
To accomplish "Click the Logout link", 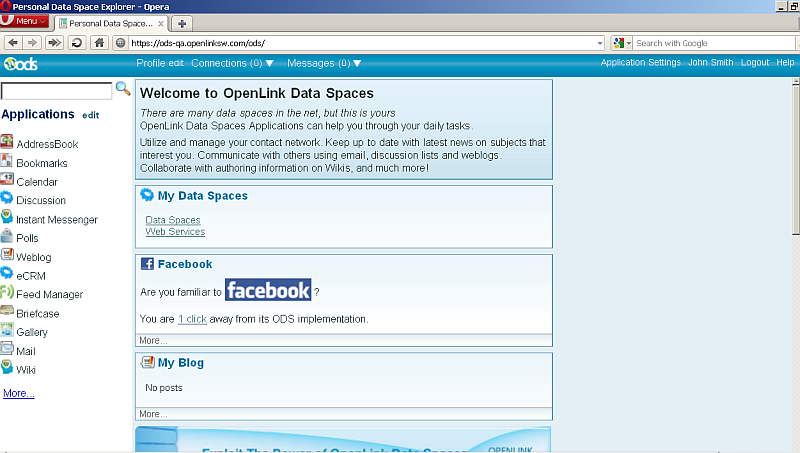I will click(x=755, y=62).
